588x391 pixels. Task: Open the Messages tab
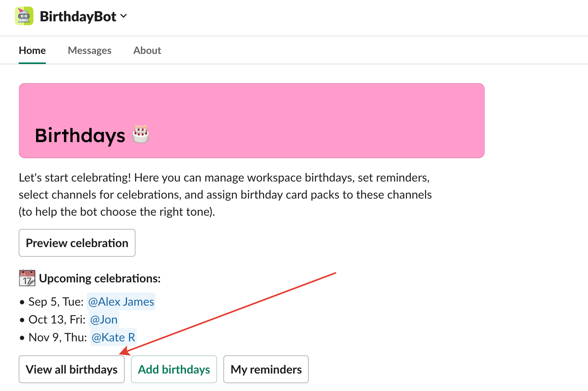point(89,50)
